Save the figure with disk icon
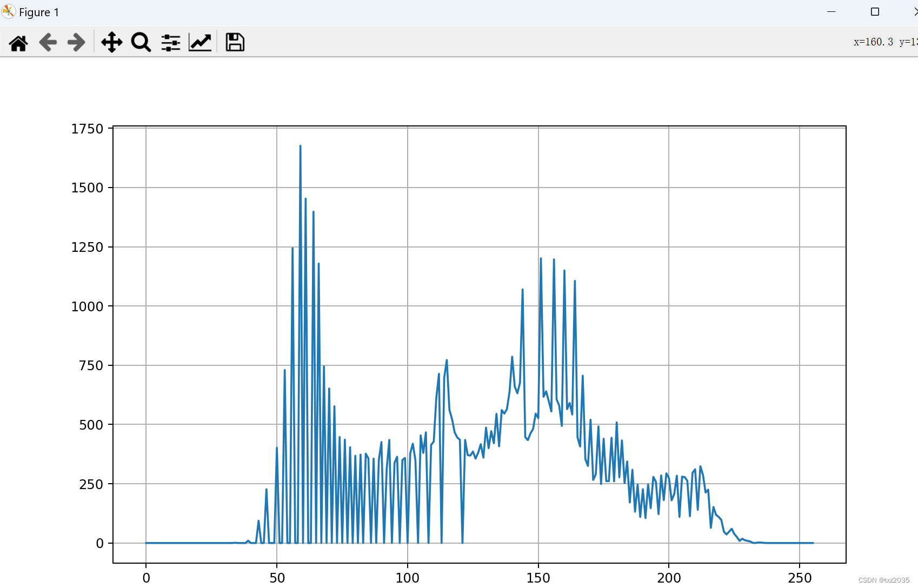Image resolution: width=918 pixels, height=588 pixels. pyautogui.click(x=235, y=42)
